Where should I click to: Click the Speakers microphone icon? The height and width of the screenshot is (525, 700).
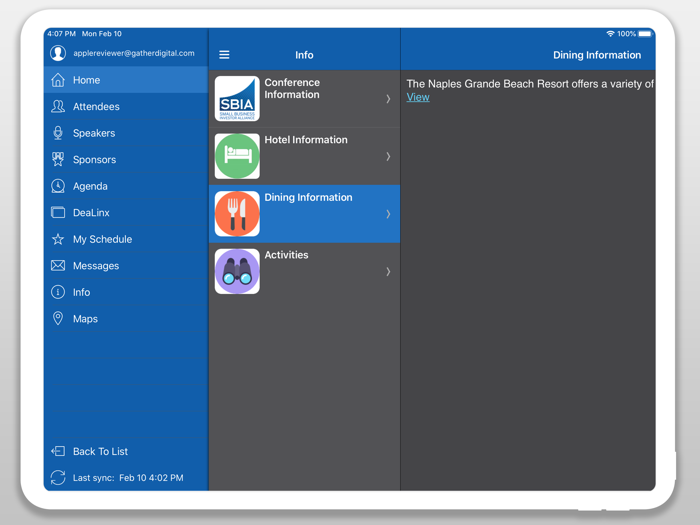tap(58, 133)
